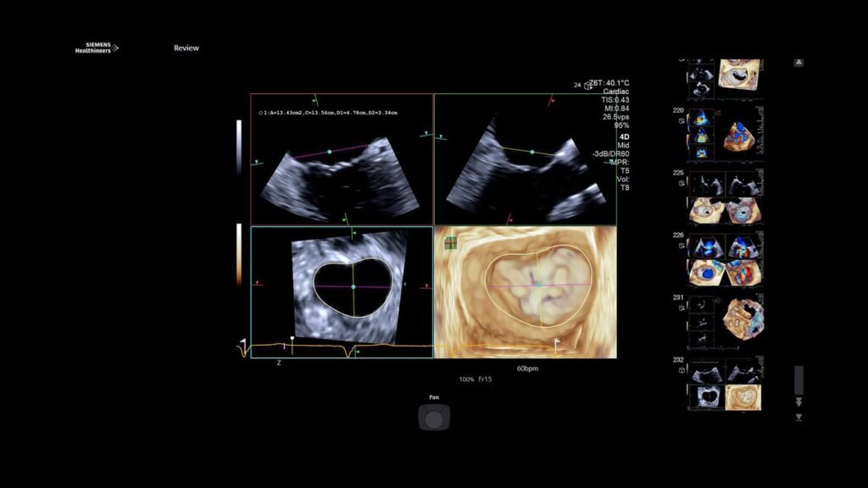
Task: Open clip 226 thumbnail
Action: 724,258
